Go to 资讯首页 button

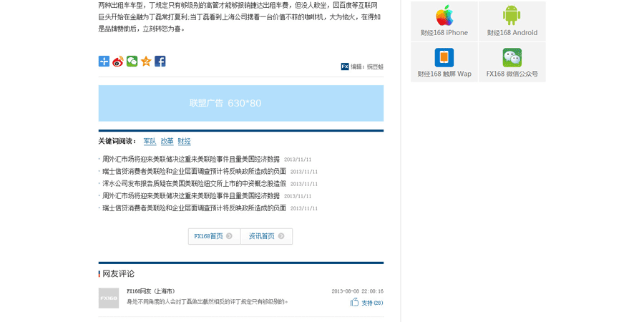(266, 236)
